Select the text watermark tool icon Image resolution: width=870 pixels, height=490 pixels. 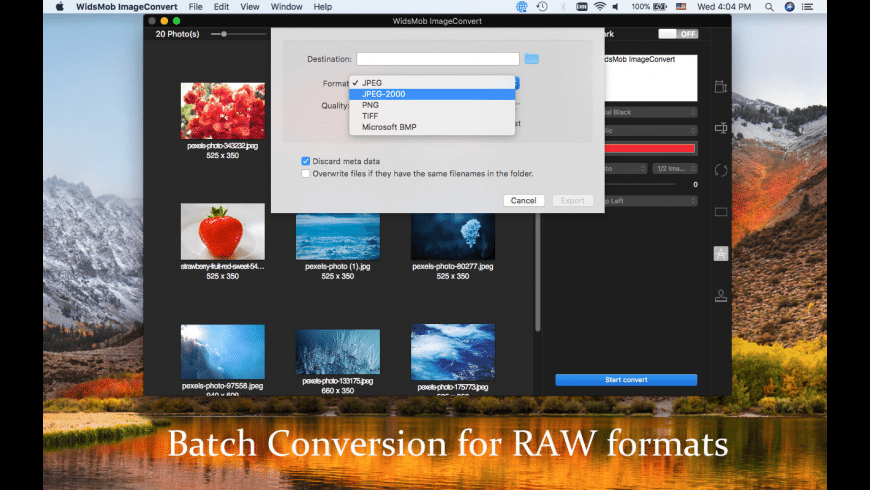(721, 254)
